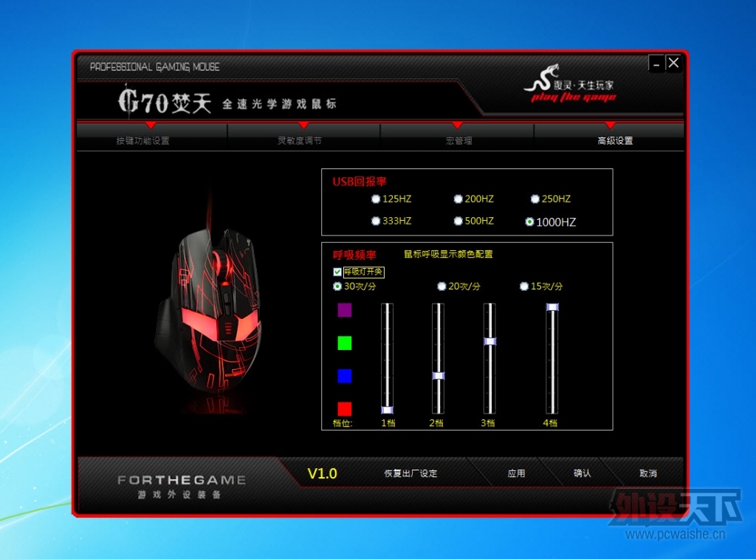This screenshot has height=559, width=756.
Task: Click the 档位: label
Action: click(x=343, y=423)
